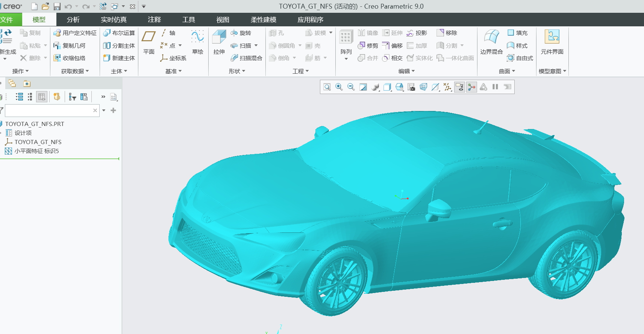This screenshot has height=334, width=644.
Task: Click the Axis (轴) datum tool
Action: (x=168, y=33)
